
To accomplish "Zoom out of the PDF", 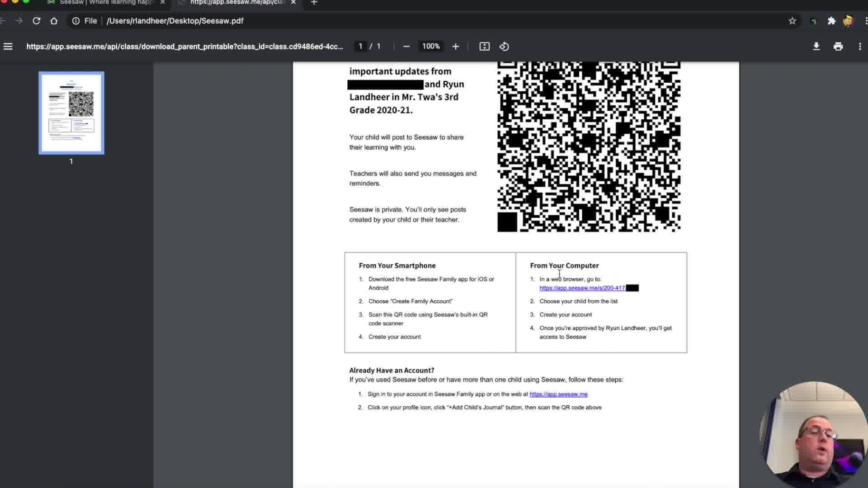I will tap(406, 47).
